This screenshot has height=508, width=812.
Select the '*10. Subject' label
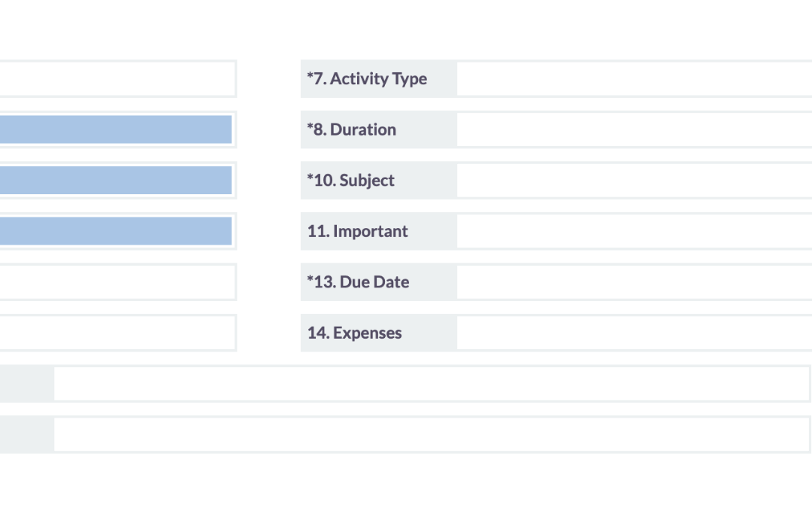350,181
